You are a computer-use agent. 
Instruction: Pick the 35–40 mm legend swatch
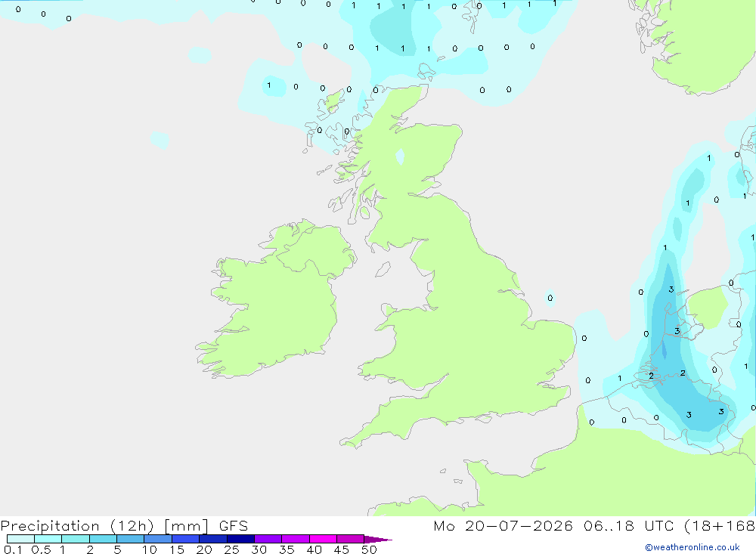[296, 539]
